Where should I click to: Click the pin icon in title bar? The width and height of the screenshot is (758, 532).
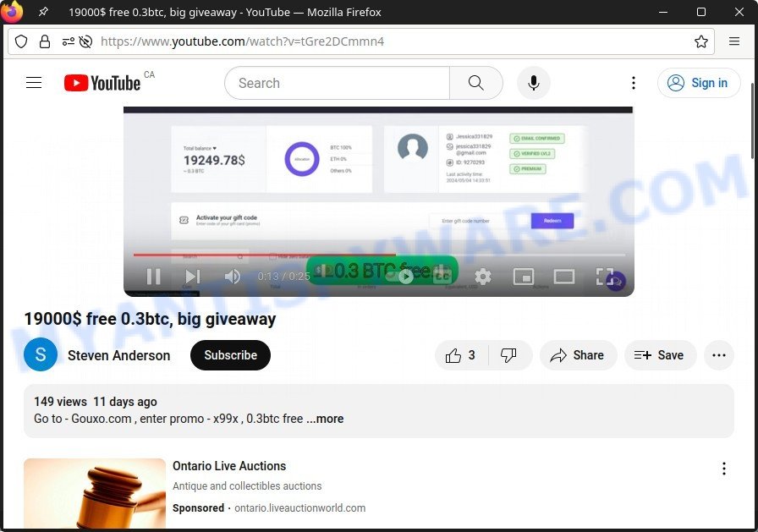tap(43, 12)
